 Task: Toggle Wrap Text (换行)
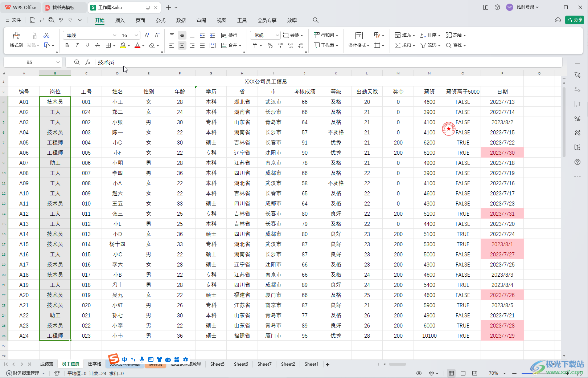click(229, 35)
